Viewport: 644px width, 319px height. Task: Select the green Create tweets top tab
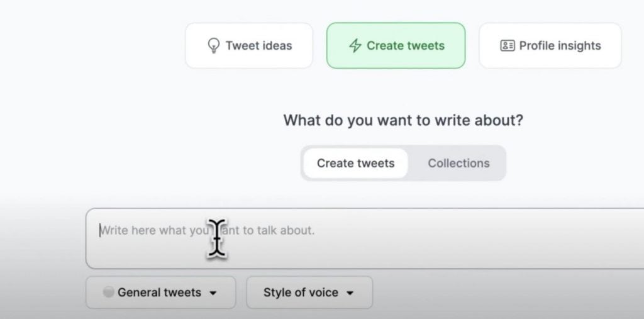pyautogui.click(x=396, y=46)
